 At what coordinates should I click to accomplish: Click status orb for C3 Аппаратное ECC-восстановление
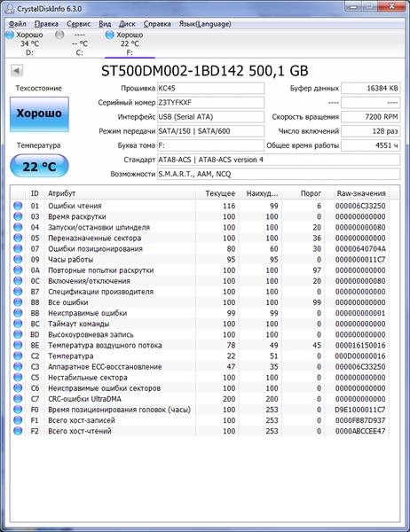(18, 367)
